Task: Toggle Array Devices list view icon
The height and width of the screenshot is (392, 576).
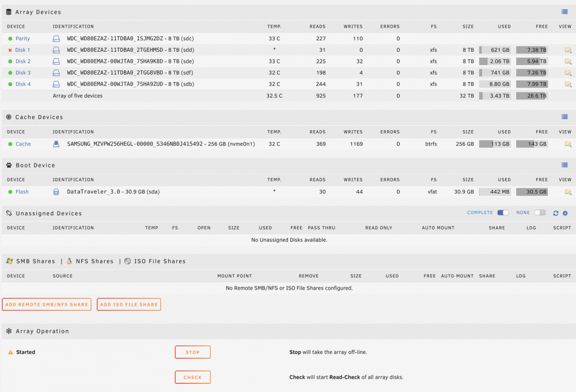Action: tap(564, 12)
